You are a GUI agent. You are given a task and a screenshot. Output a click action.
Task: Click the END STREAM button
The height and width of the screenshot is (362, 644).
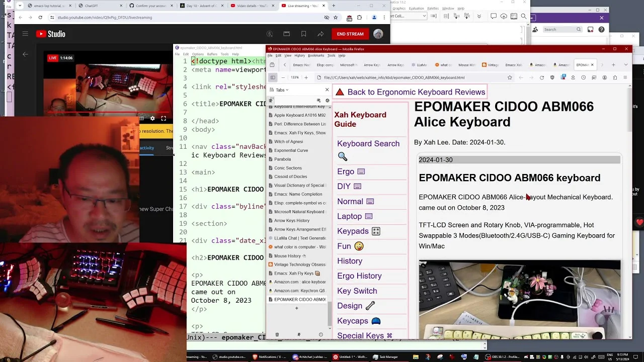click(350, 34)
